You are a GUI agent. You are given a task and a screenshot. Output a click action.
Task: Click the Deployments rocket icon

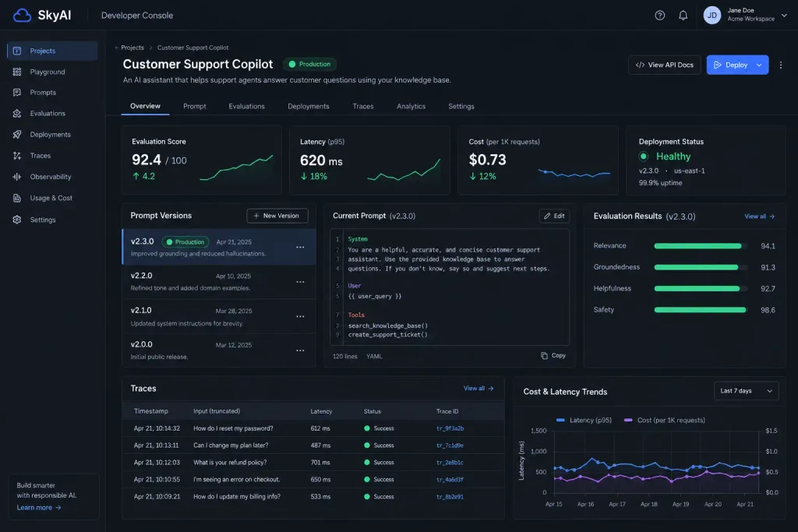click(17, 134)
